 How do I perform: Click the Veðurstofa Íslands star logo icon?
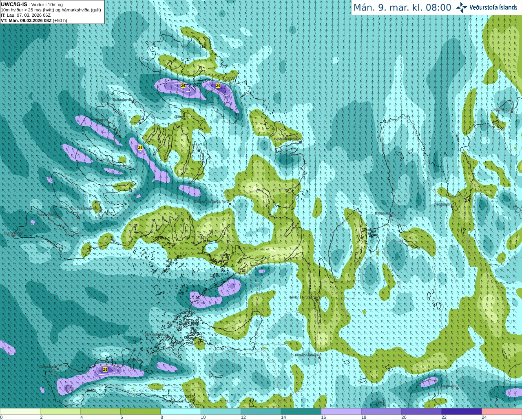tap(462, 7)
